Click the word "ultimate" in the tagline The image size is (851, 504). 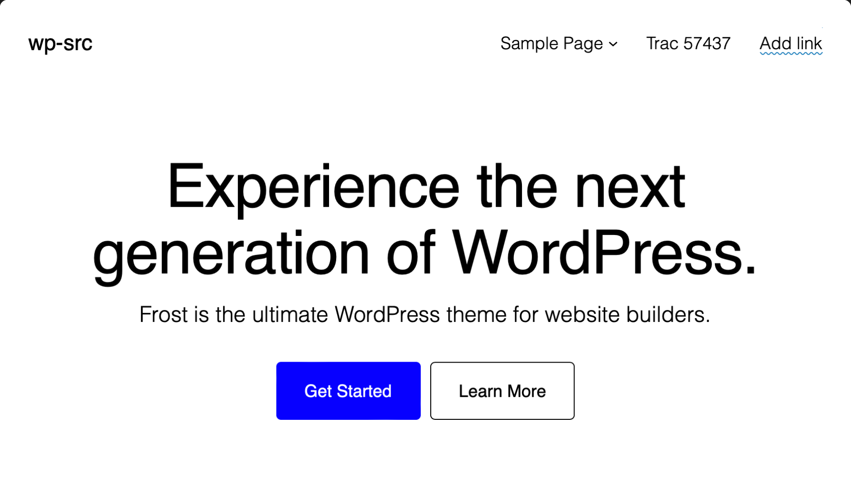point(290,314)
